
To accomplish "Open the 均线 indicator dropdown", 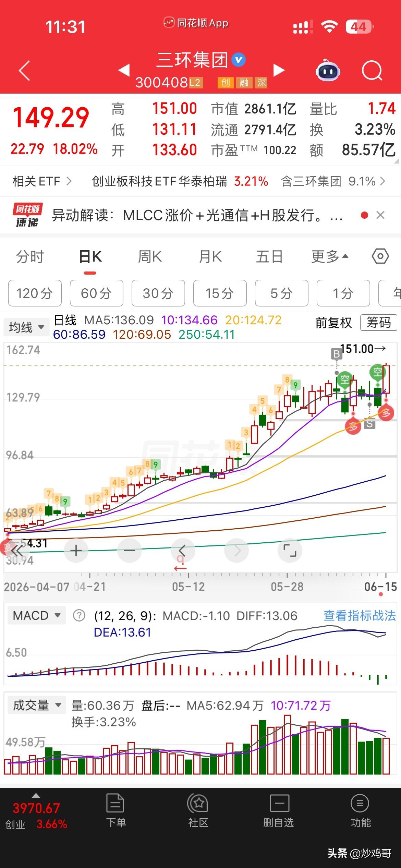I will 26,327.
